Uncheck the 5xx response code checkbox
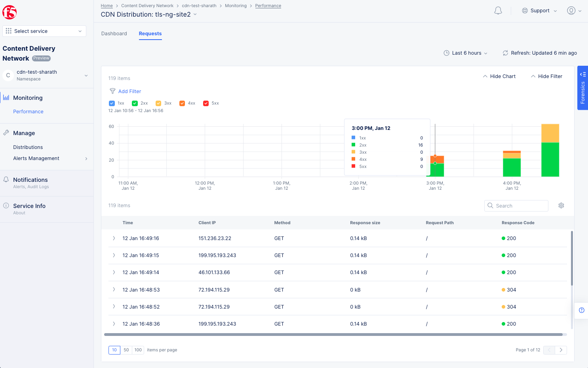 [x=206, y=103]
